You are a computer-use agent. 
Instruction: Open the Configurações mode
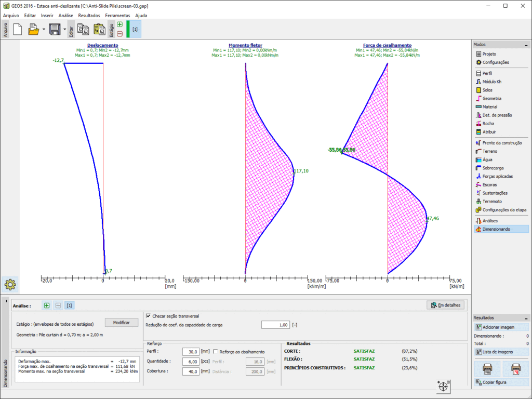[501, 62]
